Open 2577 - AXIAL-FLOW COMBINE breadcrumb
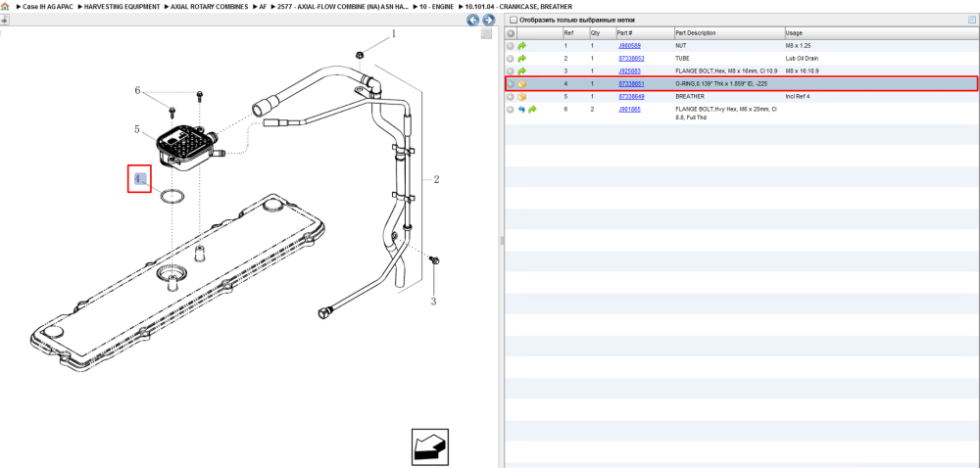The height and width of the screenshot is (468, 980). tap(343, 6)
